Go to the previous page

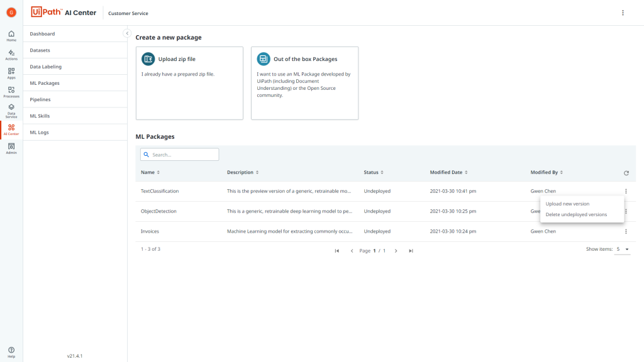click(x=352, y=251)
